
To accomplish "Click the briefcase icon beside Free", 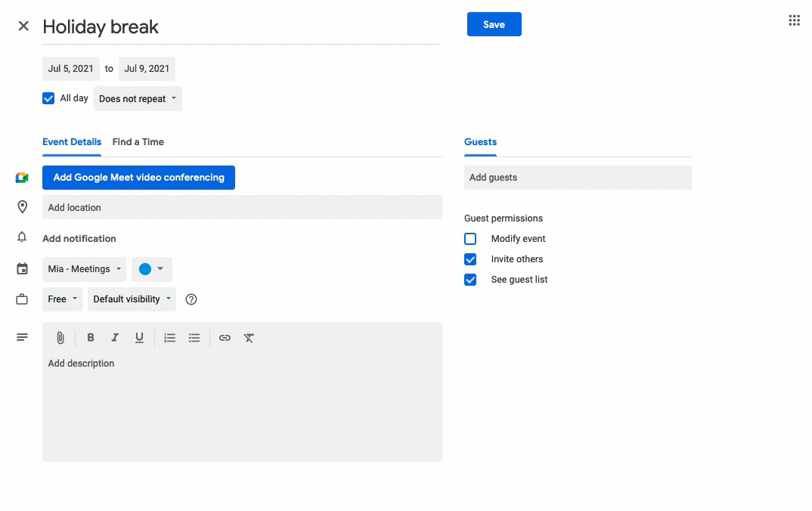I will [22, 299].
